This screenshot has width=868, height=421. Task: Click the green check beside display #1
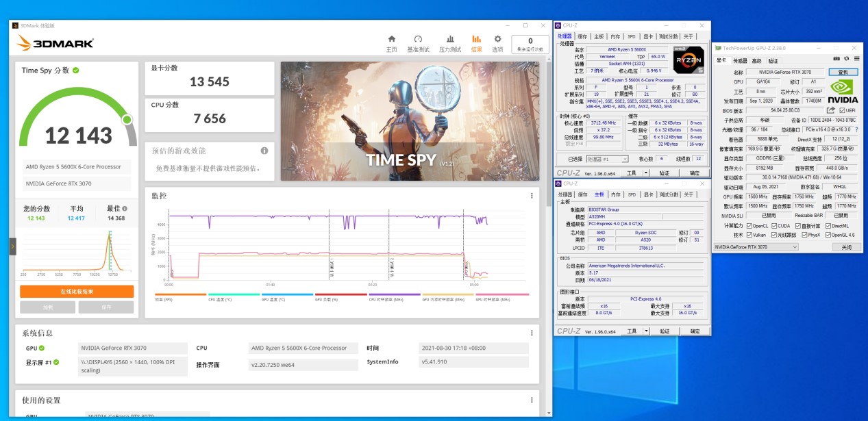[x=56, y=362]
